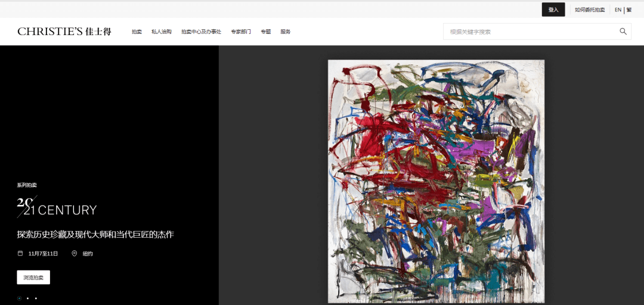Open the 如何委托拍卖 link
644x305 pixels.
tap(590, 10)
